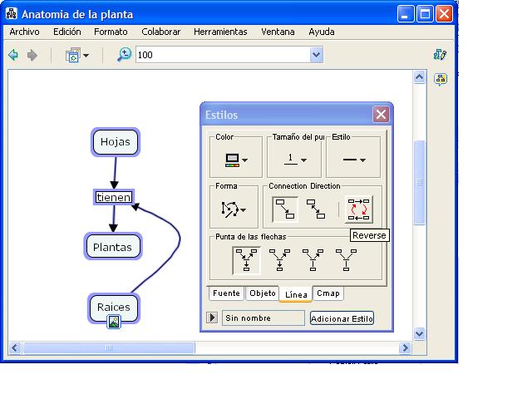The width and height of the screenshot is (532, 399).
Task: Click the image icon below Raices node
Action: [x=114, y=323]
